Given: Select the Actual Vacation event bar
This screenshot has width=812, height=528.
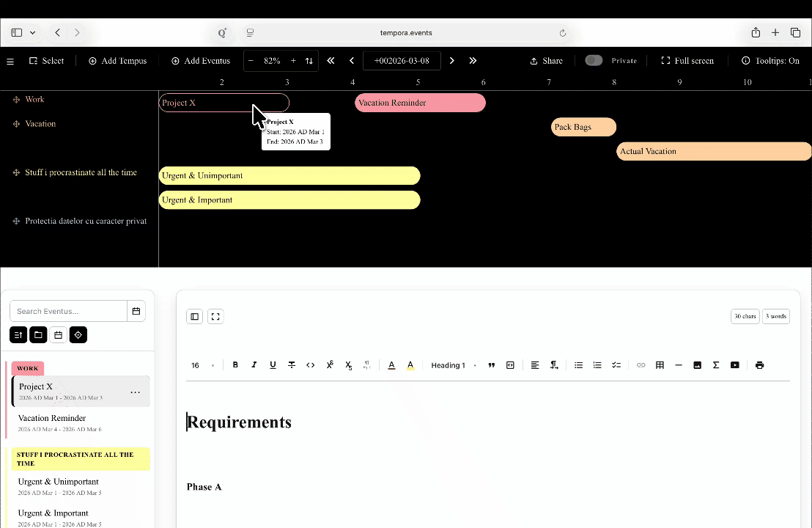Looking at the screenshot, I should (x=714, y=151).
